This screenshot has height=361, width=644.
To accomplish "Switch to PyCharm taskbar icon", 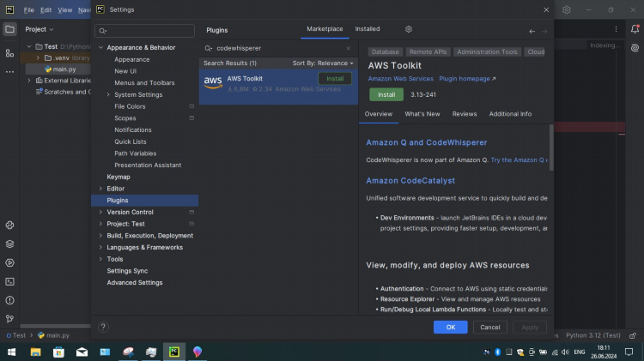I will coord(174,352).
